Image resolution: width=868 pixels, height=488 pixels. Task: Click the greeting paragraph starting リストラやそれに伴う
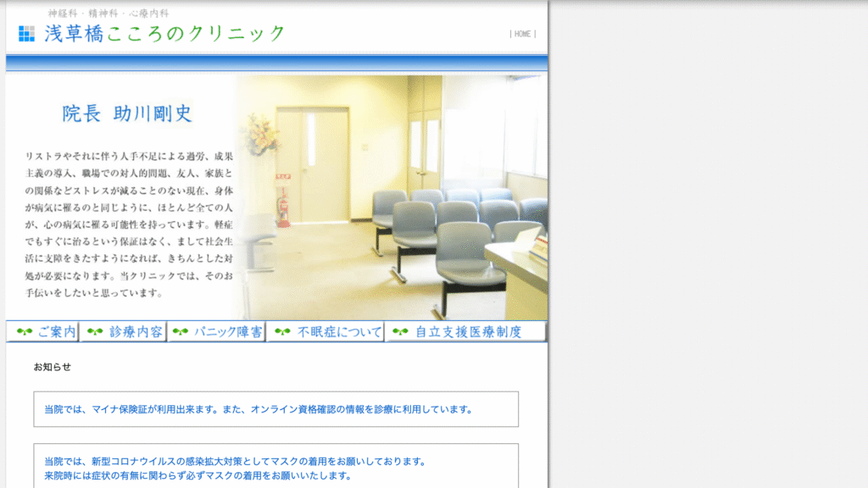[129, 224]
